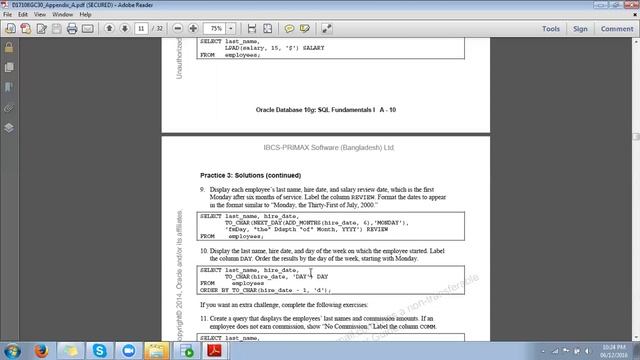Viewport: 640px width, 360px height.
Task: Click the Send by email envelope icon
Action: click(x=88, y=29)
